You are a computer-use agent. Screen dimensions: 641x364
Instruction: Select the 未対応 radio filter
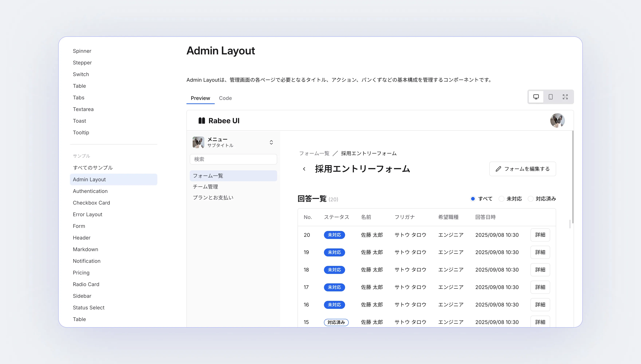click(501, 199)
